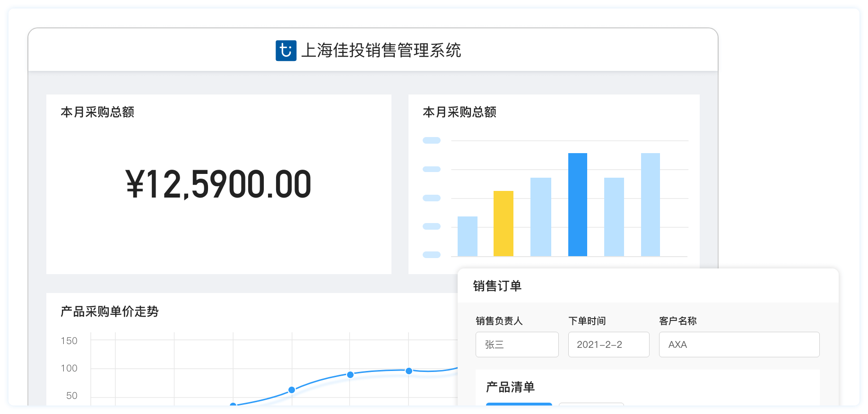Viewport: 868px width, 414px height.
Task: Focus the 客户名称 field containing AXA
Action: [x=739, y=345]
